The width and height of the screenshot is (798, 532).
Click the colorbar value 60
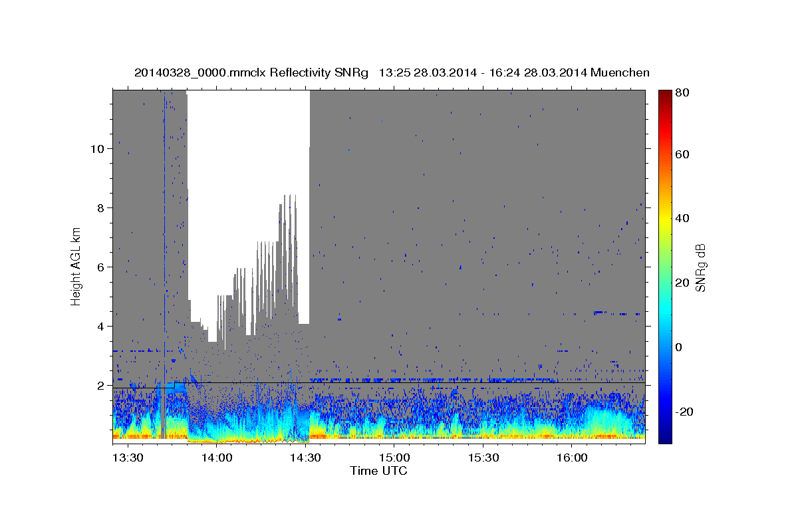(682, 154)
